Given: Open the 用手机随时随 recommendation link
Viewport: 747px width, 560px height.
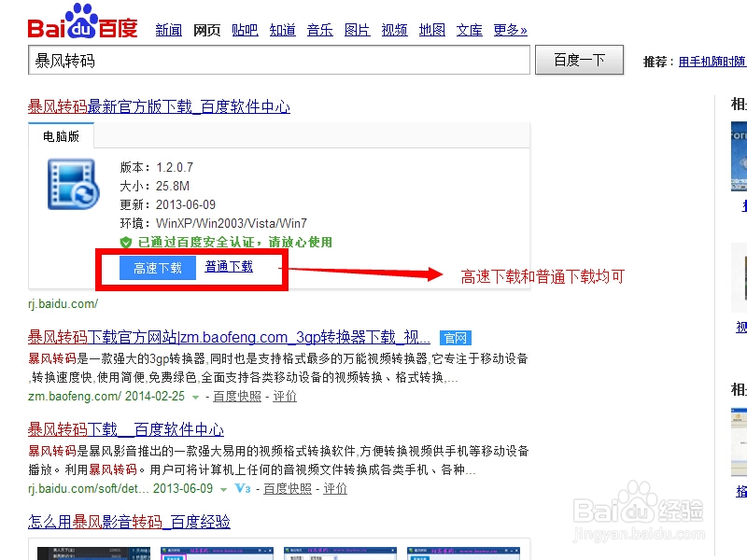Looking at the screenshot, I should (x=712, y=62).
